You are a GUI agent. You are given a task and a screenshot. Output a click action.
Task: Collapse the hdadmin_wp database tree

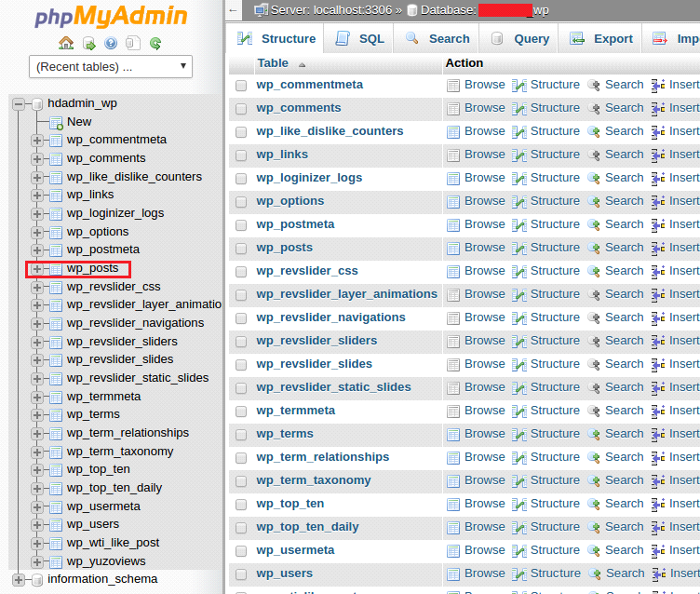(19, 103)
